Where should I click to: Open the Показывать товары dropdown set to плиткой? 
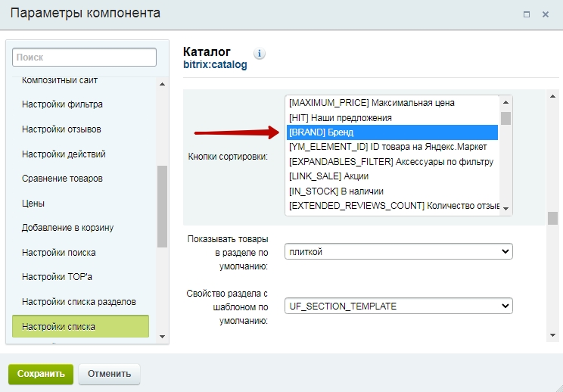point(399,252)
